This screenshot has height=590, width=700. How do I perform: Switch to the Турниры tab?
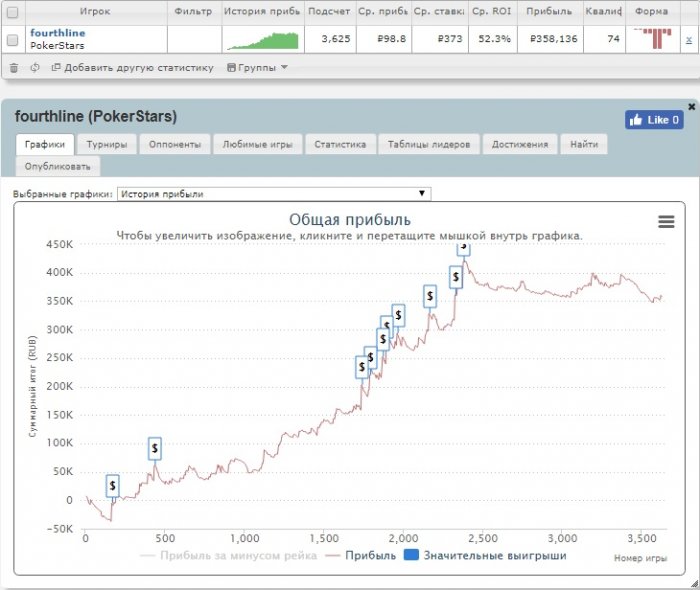point(107,144)
